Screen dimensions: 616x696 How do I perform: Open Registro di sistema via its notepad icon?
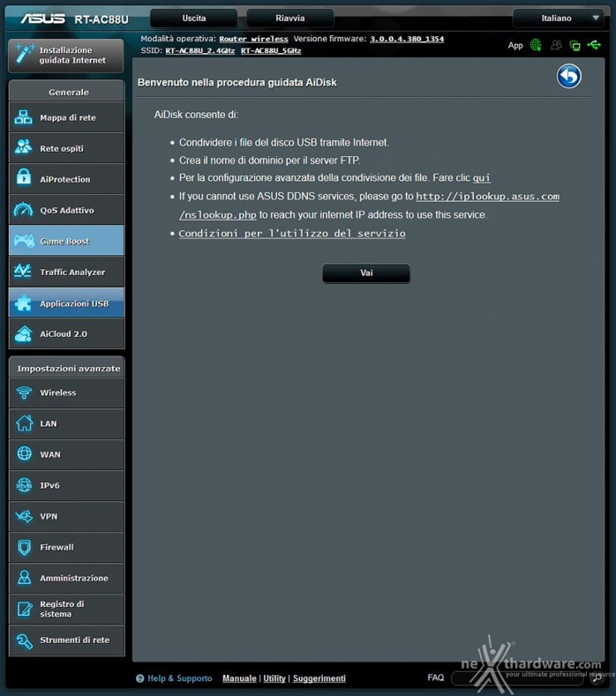tap(25, 609)
